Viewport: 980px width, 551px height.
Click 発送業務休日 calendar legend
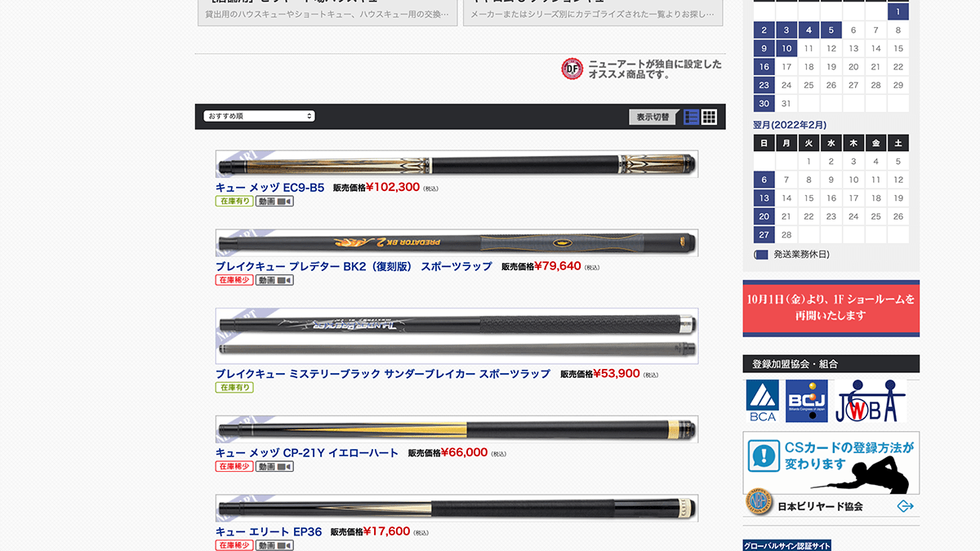point(793,255)
